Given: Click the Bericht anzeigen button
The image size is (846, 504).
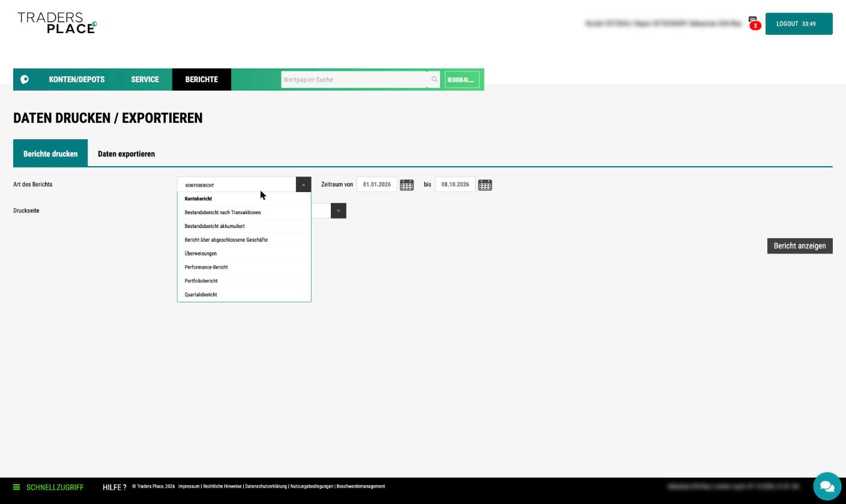Looking at the screenshot, I should point(800,246).
